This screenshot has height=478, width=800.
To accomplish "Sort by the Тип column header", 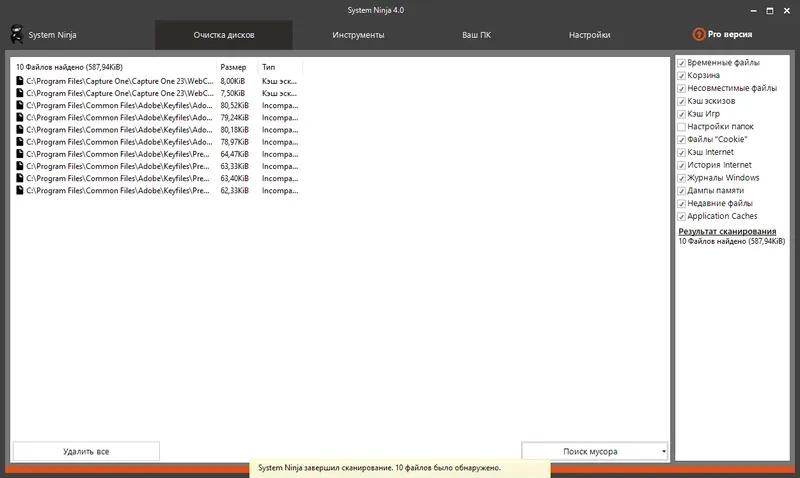I will [280, 67].
